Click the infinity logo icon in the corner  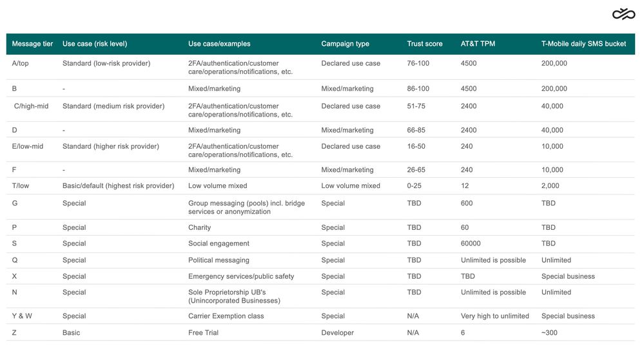point(623,14)
